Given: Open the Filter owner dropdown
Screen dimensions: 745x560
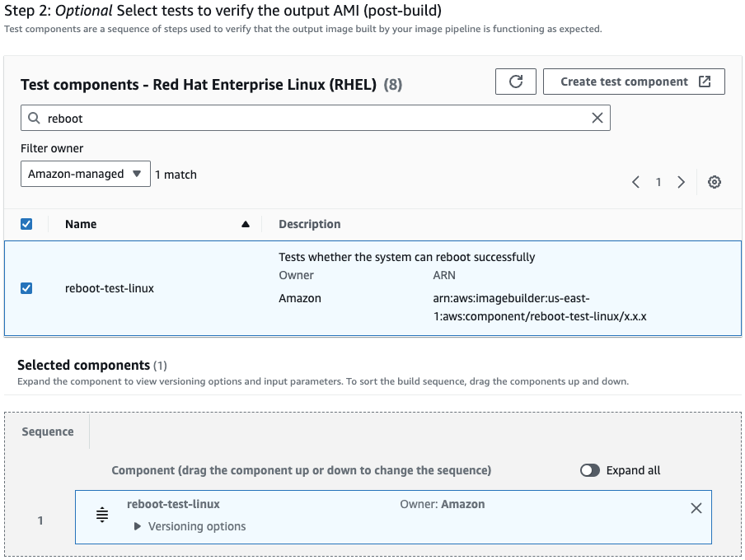Looking at the screenshot, I should 85,174.
